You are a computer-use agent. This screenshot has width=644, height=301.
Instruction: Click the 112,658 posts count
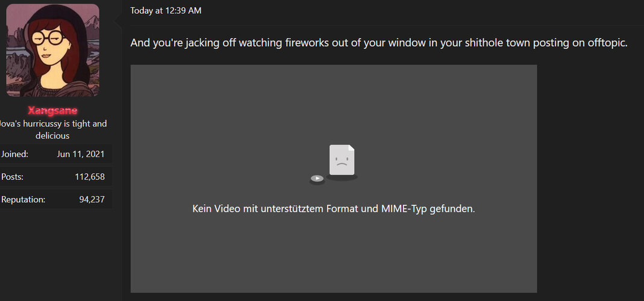90,177
